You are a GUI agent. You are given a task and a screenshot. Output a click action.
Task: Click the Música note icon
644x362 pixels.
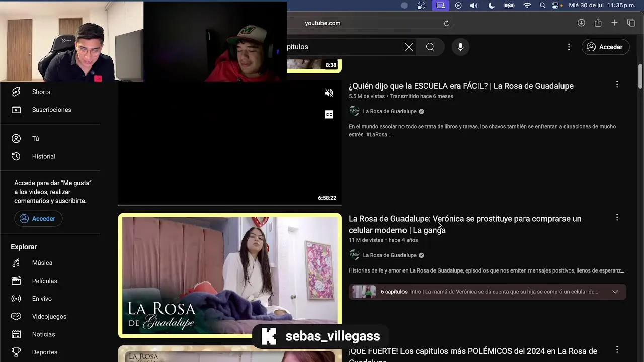pos(16,263)
